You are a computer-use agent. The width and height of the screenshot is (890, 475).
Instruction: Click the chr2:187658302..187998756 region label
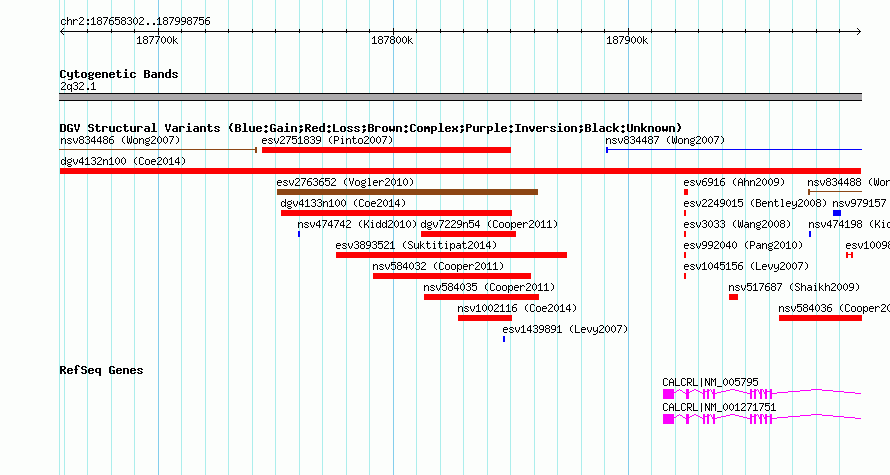click(x=135, y=22)
